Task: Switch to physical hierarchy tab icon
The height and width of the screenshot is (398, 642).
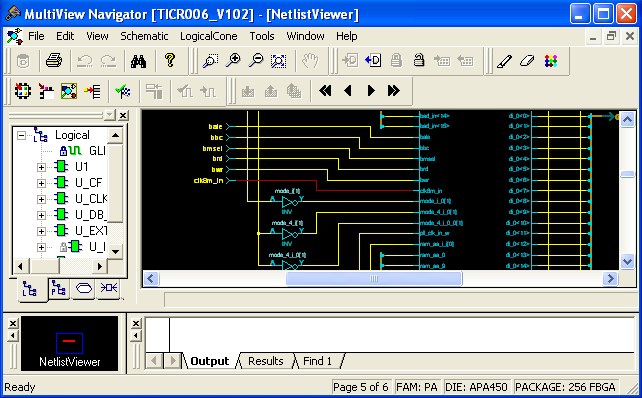Action: [59, 288]
